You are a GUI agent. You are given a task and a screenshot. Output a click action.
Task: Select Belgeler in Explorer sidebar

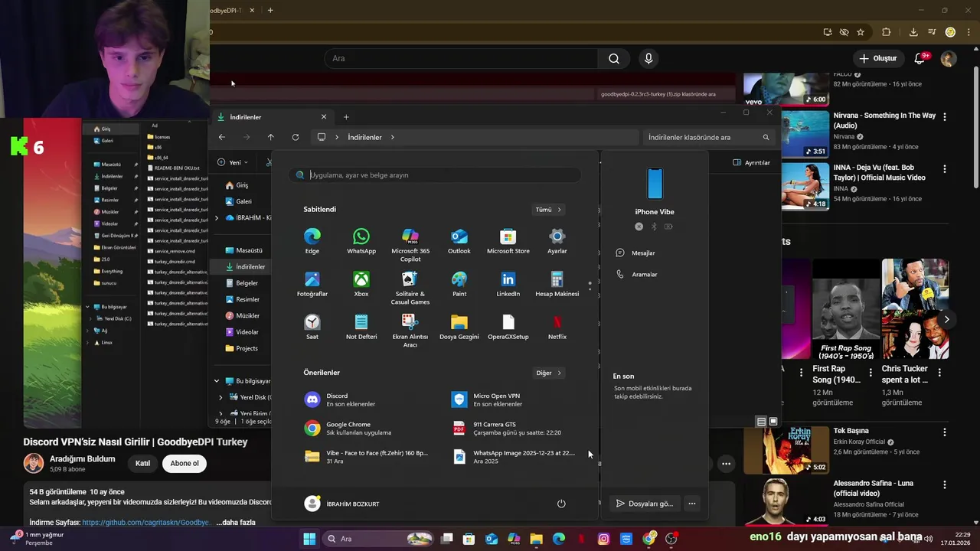[x=241, y=283]
